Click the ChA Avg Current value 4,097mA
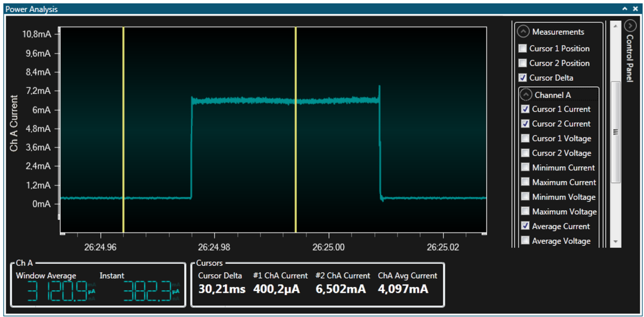Screen dimensions: 644x317 [403, 289]
